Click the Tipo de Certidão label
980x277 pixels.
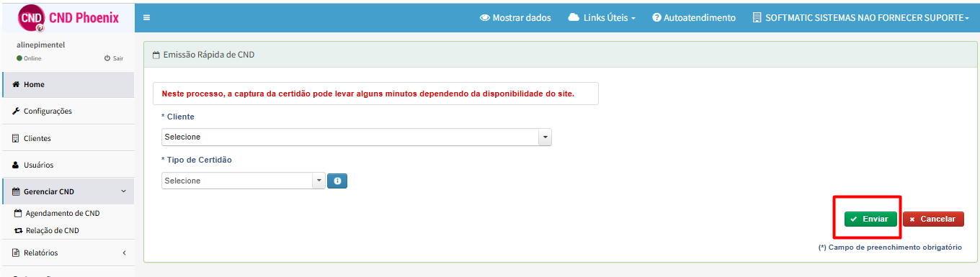(197, 160)
